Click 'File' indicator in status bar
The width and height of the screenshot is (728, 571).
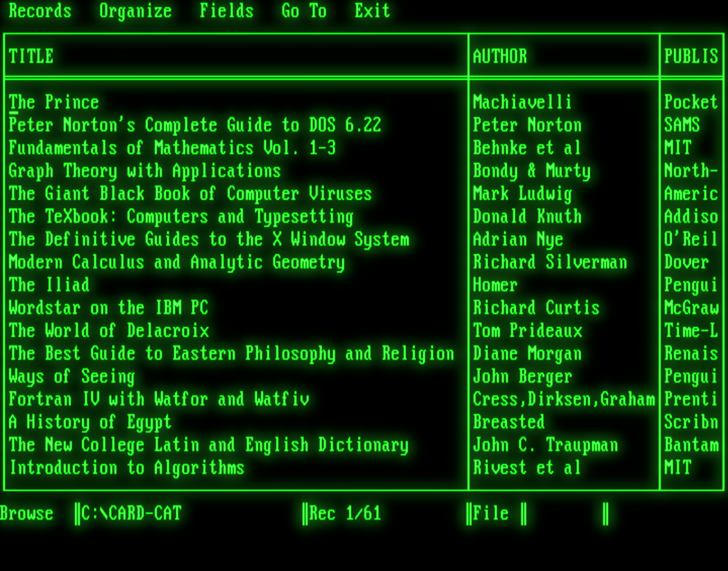coord(491,514)
